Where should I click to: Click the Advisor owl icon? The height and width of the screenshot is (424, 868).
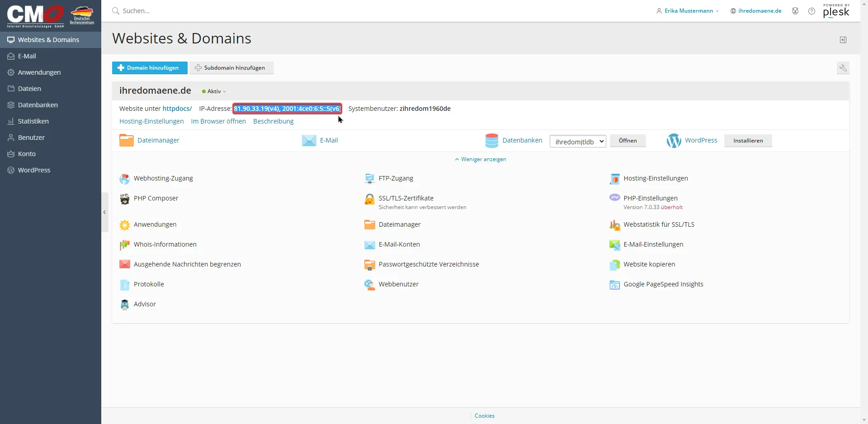click(x=125, y=305)
